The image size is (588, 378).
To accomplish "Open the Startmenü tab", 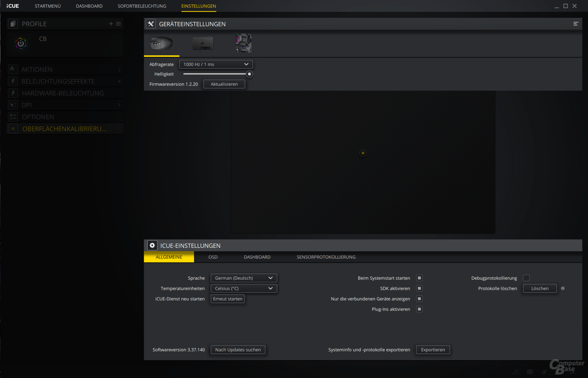I will (48, 6).
